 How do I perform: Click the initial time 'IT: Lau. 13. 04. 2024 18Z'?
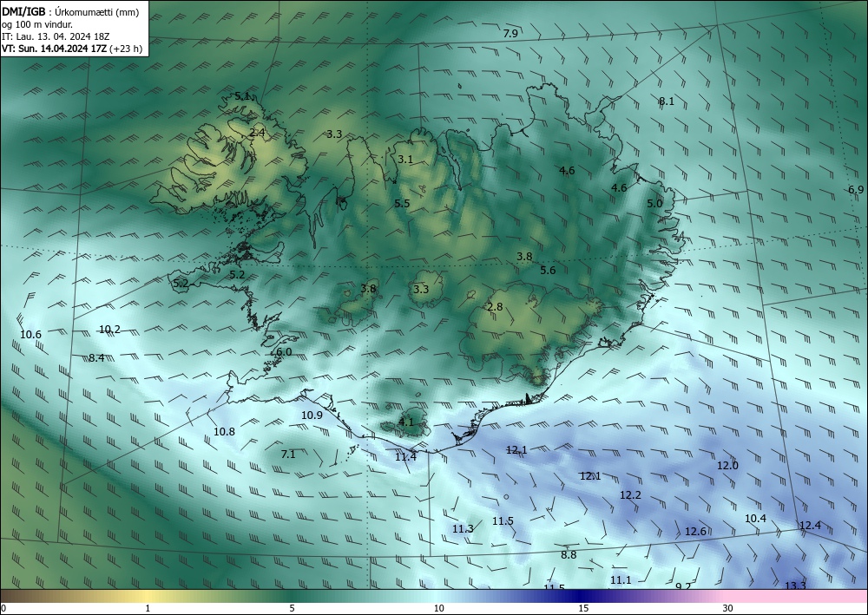56,36
